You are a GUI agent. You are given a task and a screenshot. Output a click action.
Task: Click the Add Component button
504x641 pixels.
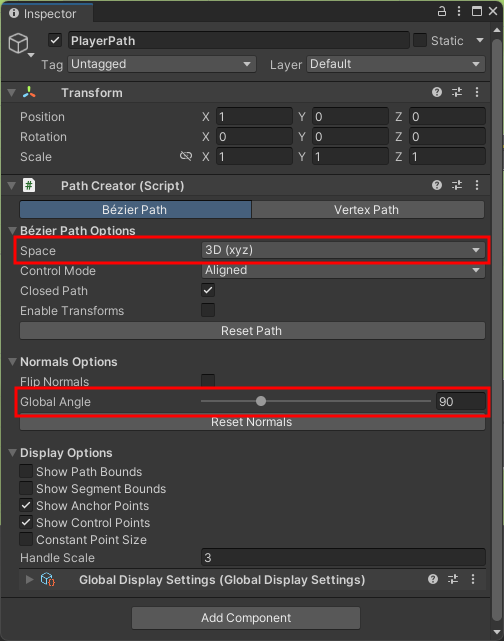246,618
